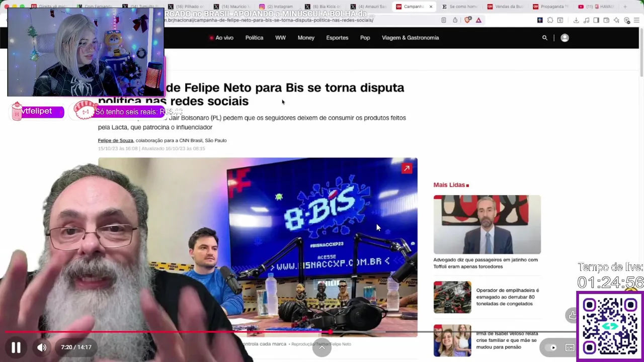The height and width of the screenshot is (362, 644).
Task: Turn on subtitles with the captions icon
Action: 570,347
